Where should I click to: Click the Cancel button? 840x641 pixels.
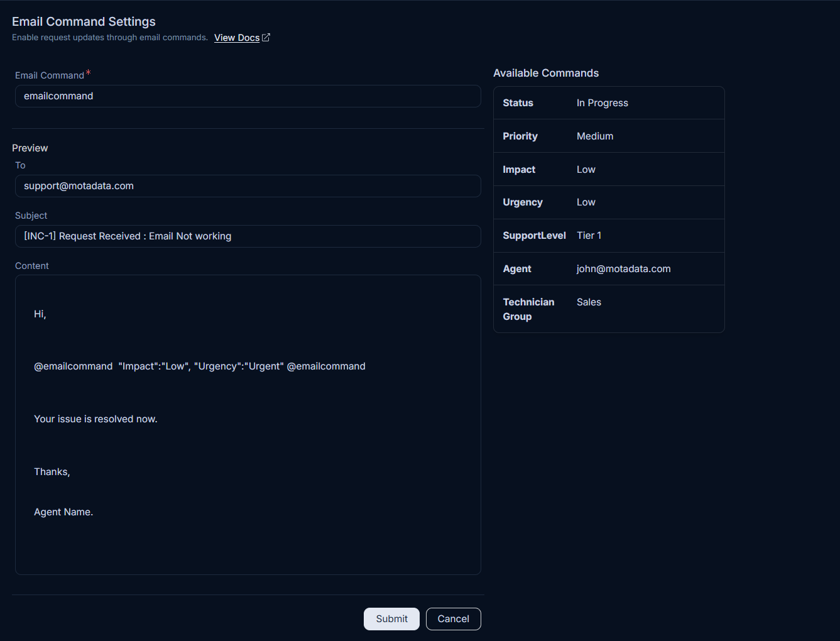click(x=454, y=619)
